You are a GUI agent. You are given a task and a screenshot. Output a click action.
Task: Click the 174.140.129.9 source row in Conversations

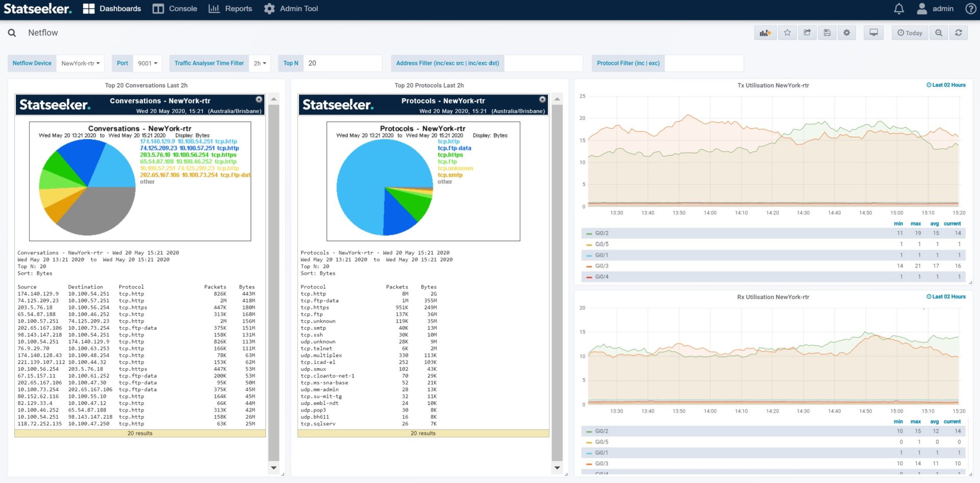pos(136,294)
